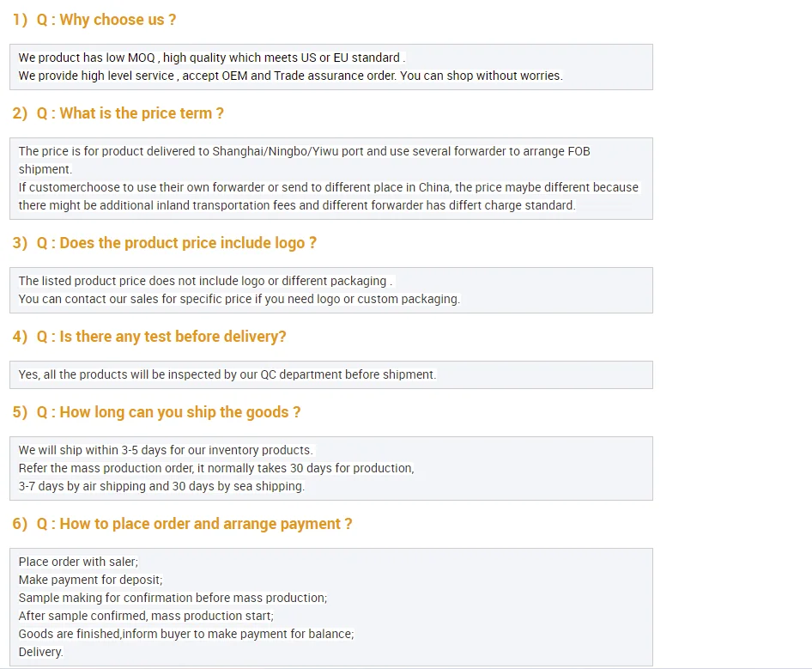Click the "Sample making for confirmation" step
812x669 pixels.
coord(173,598)
